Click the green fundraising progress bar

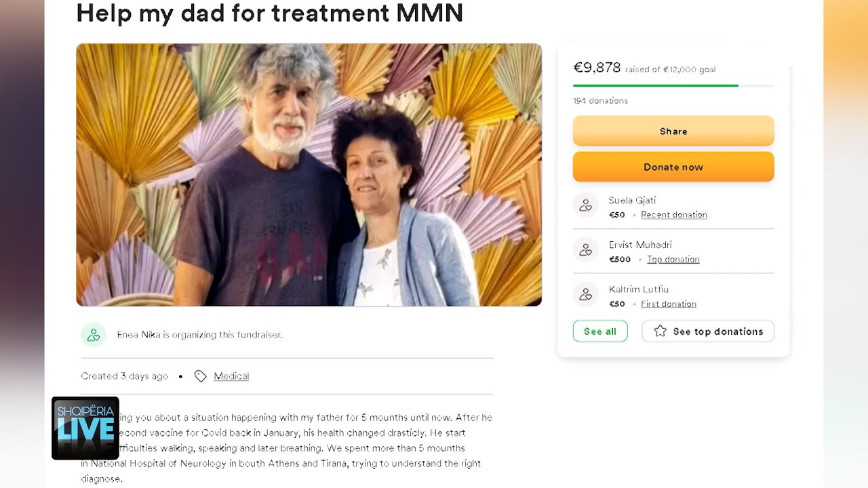tap(655, 85)
